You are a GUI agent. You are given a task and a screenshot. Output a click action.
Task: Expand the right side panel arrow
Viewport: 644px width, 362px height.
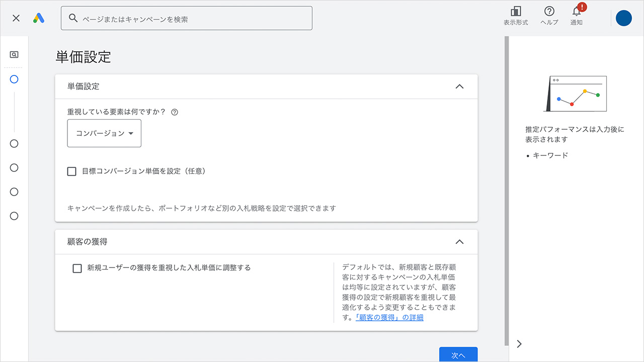[519, 344]
